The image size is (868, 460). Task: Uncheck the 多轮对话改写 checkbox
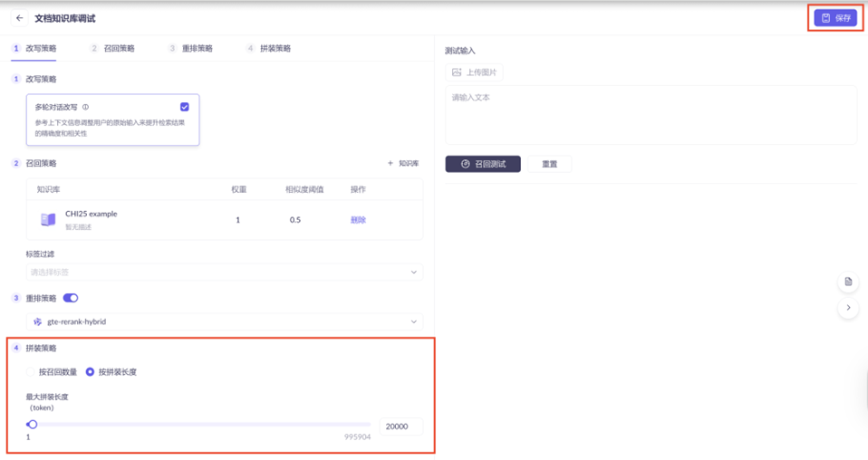tap(184, 107)
